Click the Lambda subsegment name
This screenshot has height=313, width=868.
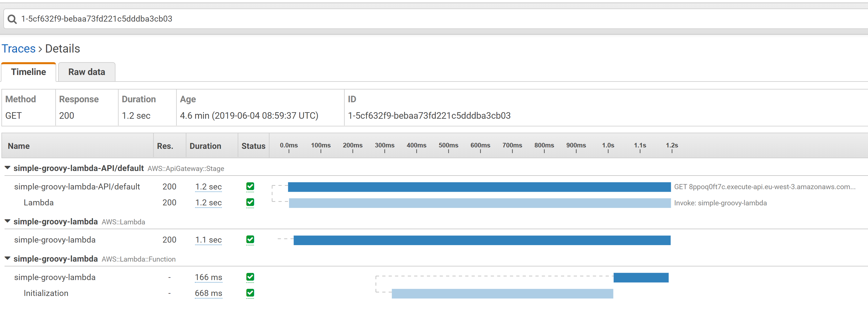39,203
